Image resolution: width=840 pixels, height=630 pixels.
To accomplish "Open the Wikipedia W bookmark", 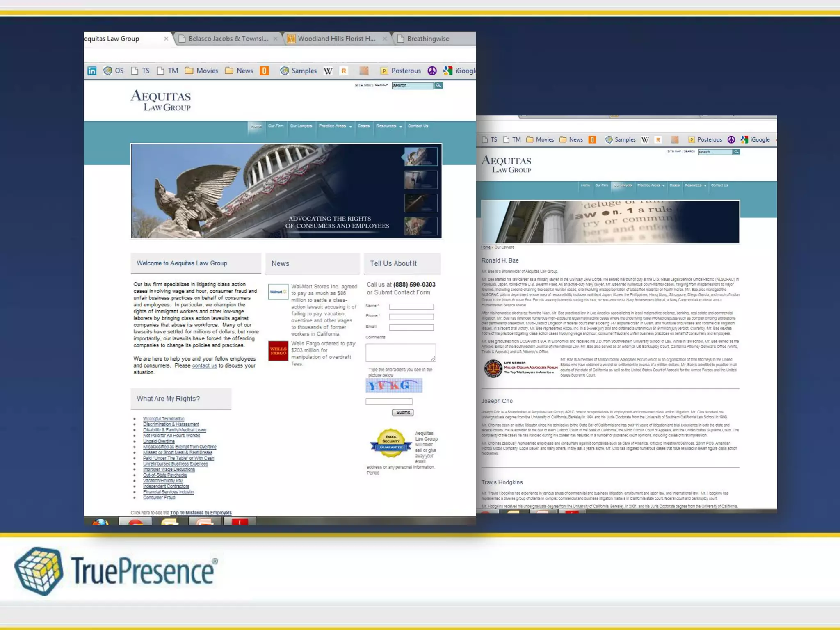I will coord(328,71).
